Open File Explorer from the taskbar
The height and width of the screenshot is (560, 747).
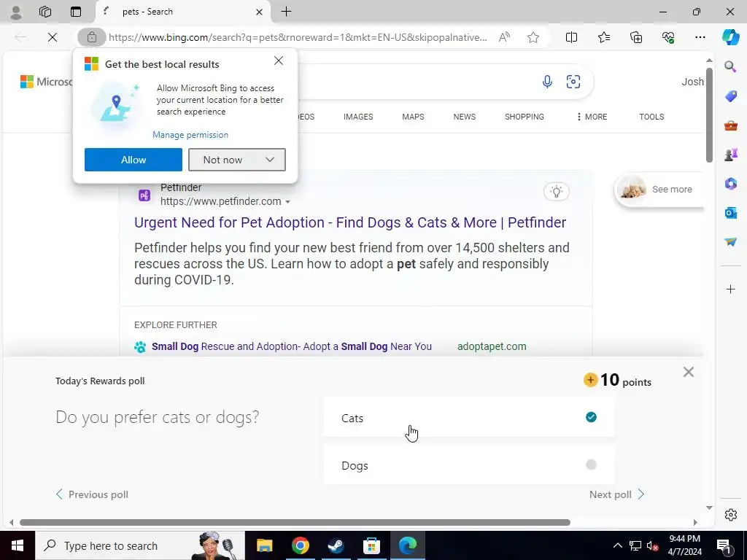pyautogui.click(x=264, y=545)
